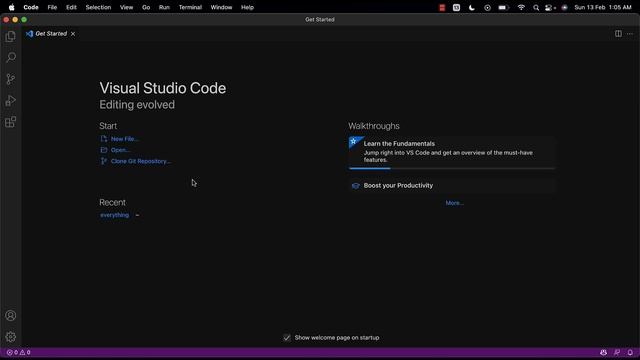
Task: Open the File menu
Action: tap(52, 7)
